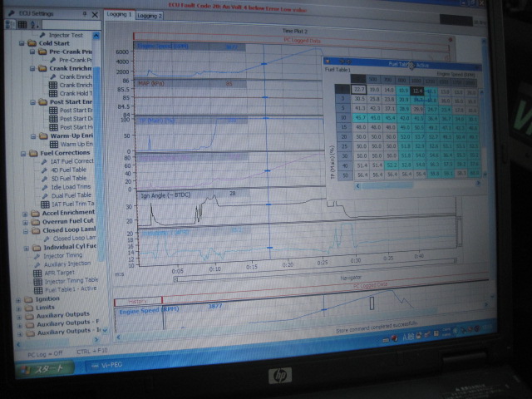The image size is (532, 399).
Task: Click the table view icon in ECU Settings toolbar
Action: coord(22,24)
